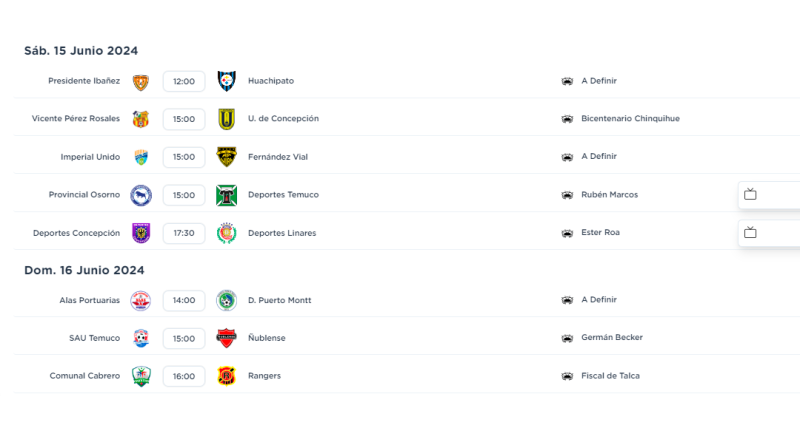The image size is (800, 428).
Task: Click stadium icon beside Bicentenario Chinquihue
Action: pyautogui.click(x=567, y=119)
